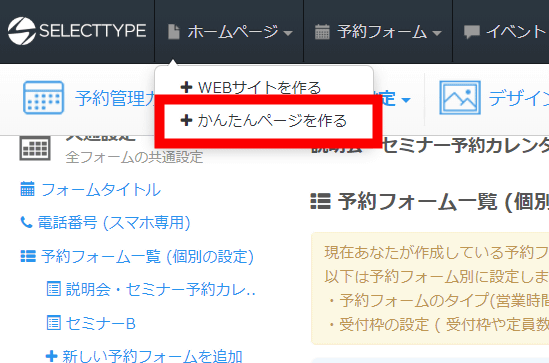This screenshot has height=363, width=549.
Task: Click the form icon beside 説明会・セミナー予約カレ..
Action: [x=54, y=289]
